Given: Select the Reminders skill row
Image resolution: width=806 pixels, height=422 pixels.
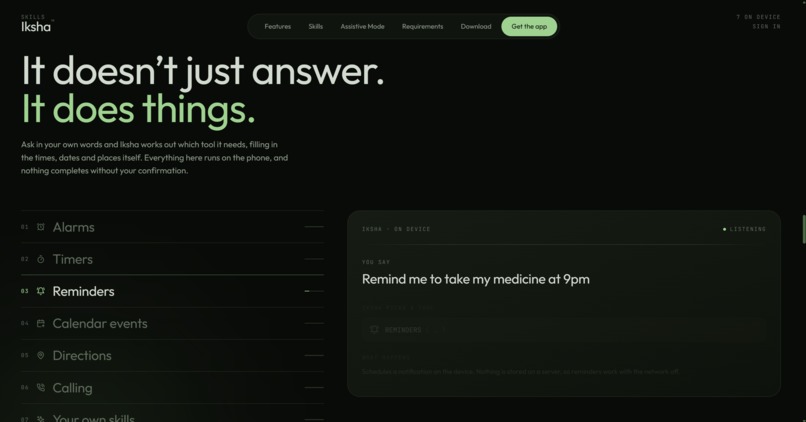Looking at the screenshot, I should pos(173,291).
